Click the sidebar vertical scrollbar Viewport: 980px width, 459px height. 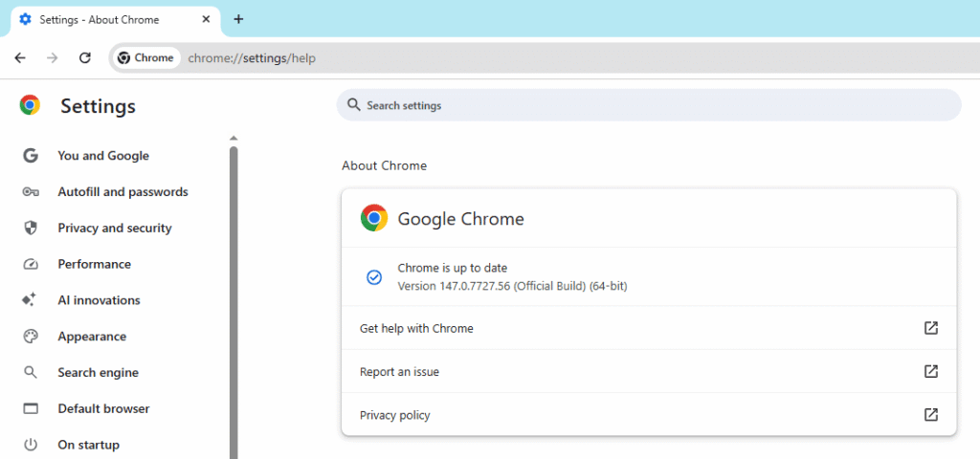pos(234,302)
